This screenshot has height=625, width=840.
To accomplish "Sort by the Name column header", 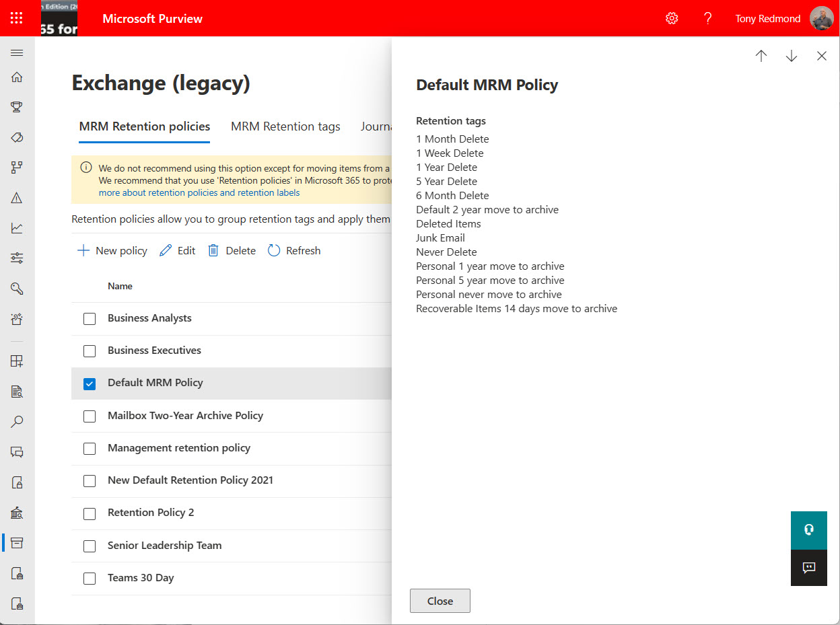I will 120,286.
